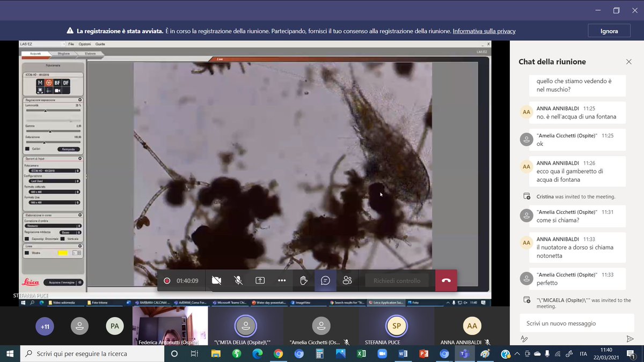
Task: Toggle the Mostra checkbox under Linea
Action: (x=27, y=253)
